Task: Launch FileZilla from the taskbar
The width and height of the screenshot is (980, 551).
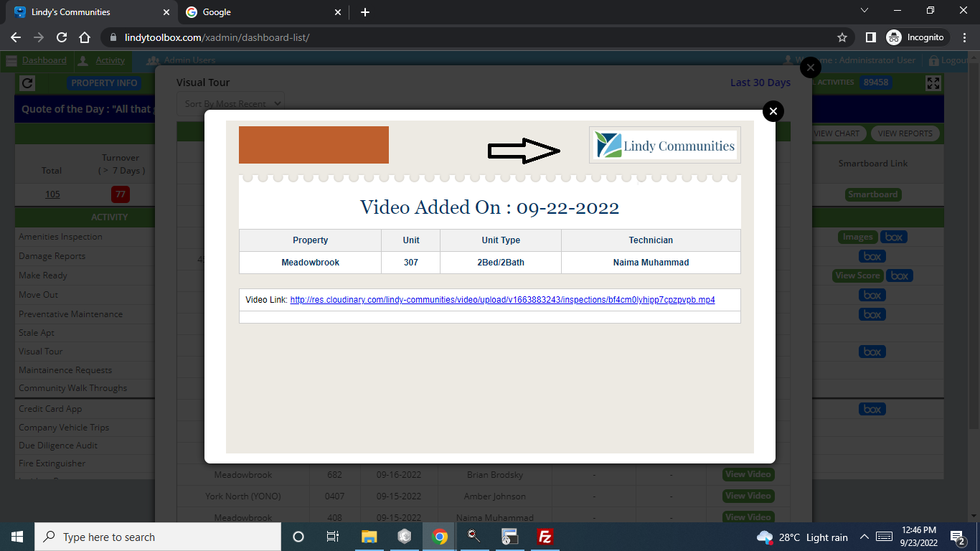Action: pos(545,537)
